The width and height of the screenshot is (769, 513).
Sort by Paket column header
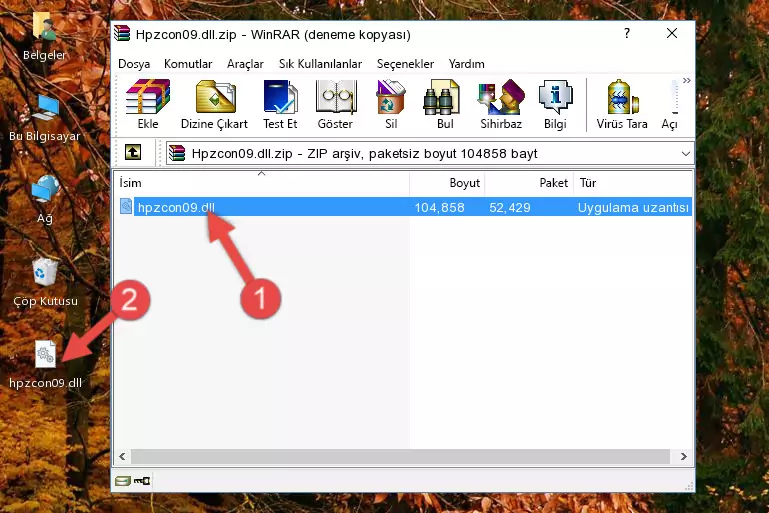[529, 182]
